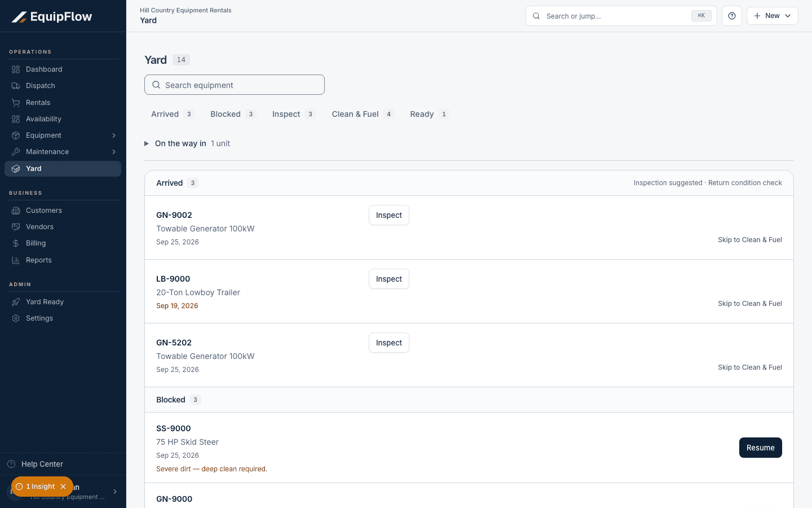
Task: Go to the Dispatch truck icon
Action: click(x=16, y=86)
